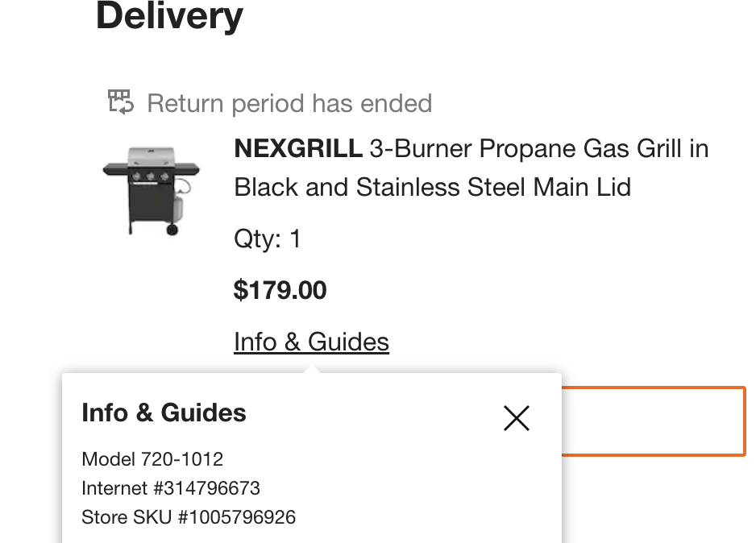Viewport: 756px width, 543px height.
Task: Click the Info & Guides link
Action: (311, 342)
